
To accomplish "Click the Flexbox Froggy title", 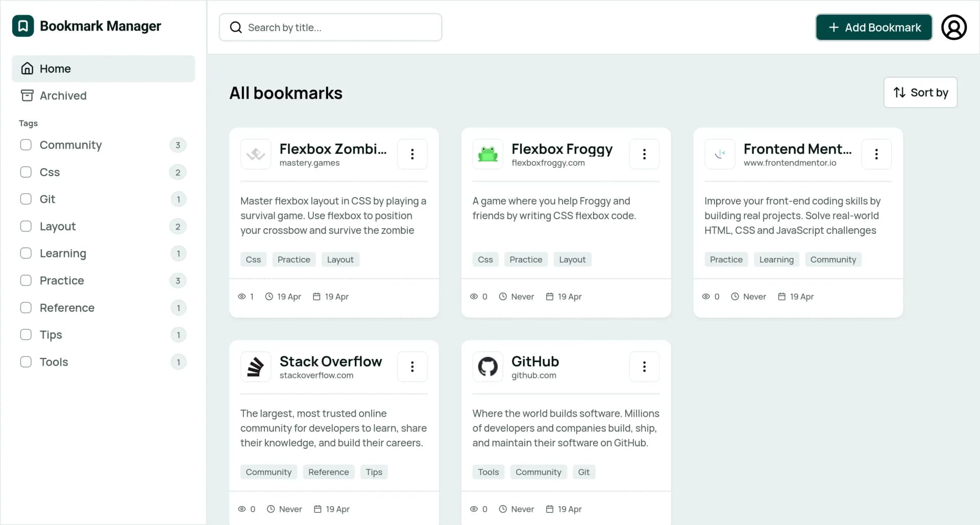I will click(x=562, y=149).
